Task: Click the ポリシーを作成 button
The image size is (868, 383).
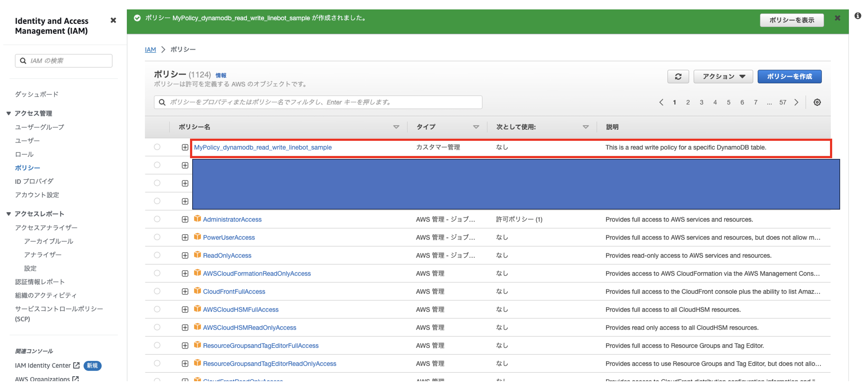Action: pos(789,76)
